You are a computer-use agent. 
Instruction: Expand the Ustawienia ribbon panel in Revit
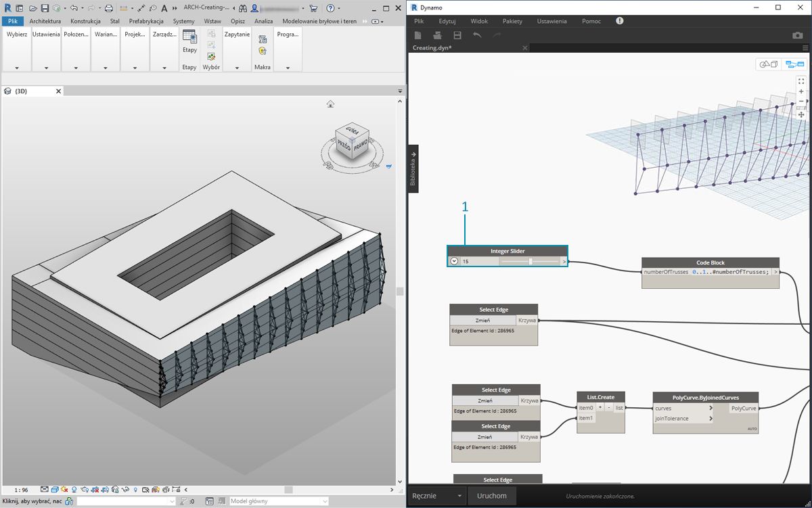click(46, 68)
